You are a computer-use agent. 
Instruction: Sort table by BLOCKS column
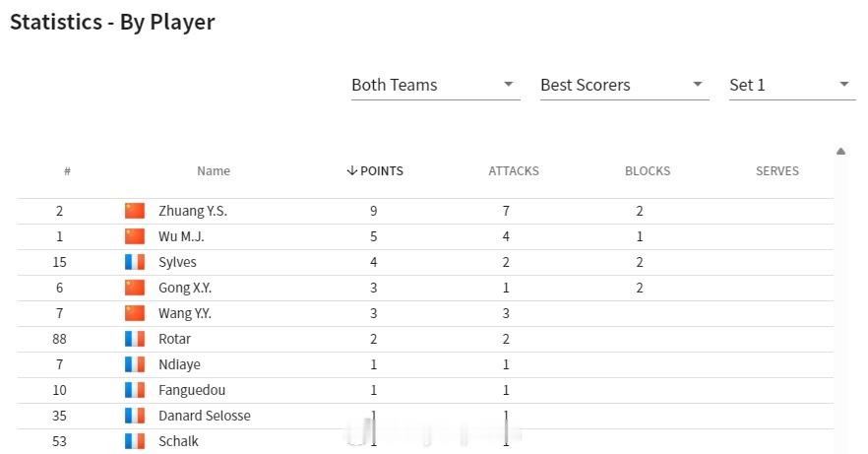pyautogui.click(x=648, y=171)
